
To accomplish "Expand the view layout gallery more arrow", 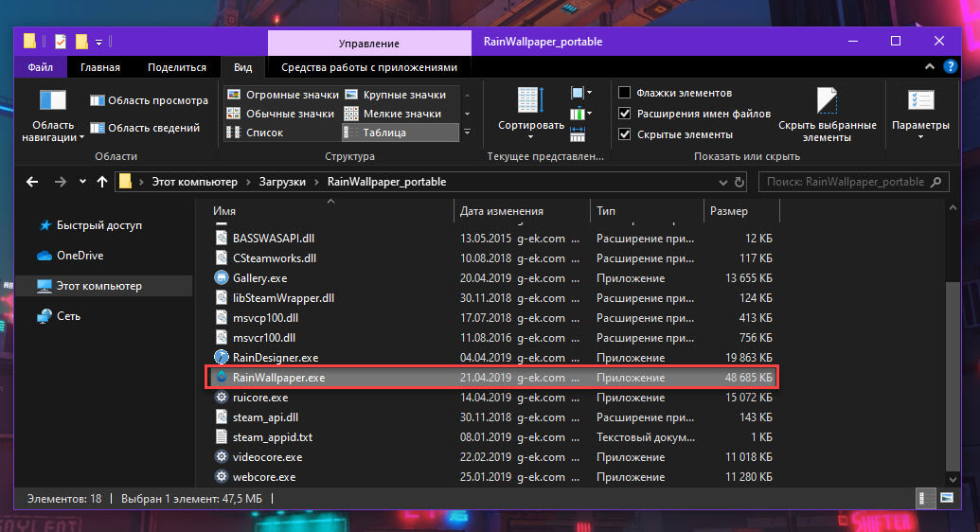I will [467, 133].
